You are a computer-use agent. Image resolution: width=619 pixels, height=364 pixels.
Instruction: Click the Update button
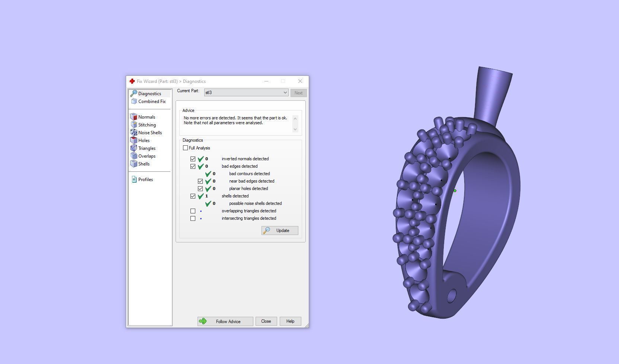280,231
